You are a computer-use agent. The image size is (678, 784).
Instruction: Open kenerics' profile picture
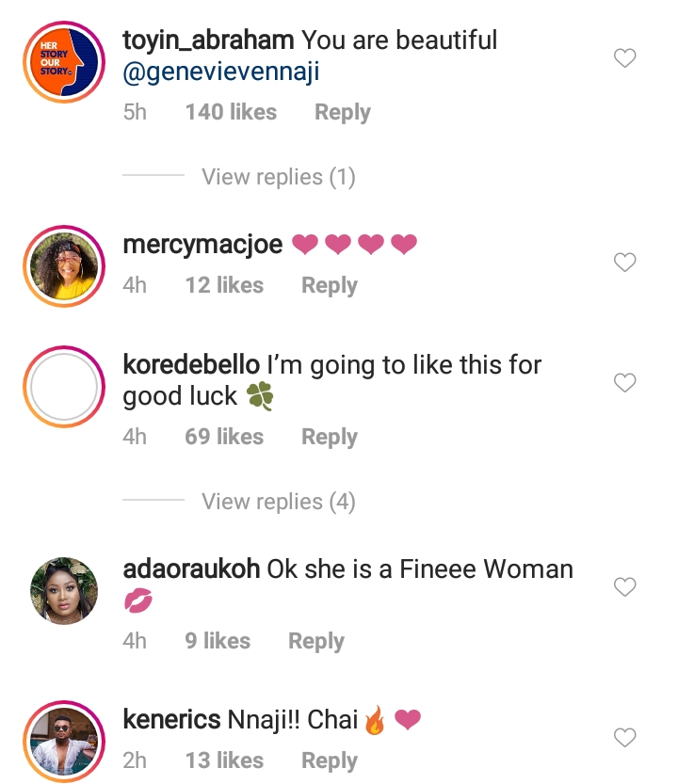point(61,740)
